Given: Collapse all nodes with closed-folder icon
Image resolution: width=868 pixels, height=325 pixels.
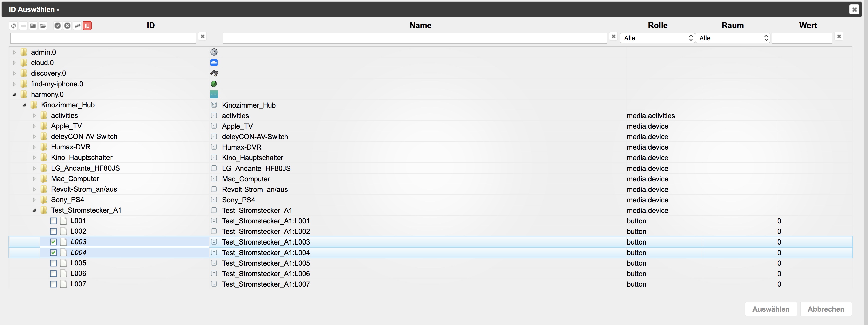Looking at the screenshot, I should pos(33,26).
